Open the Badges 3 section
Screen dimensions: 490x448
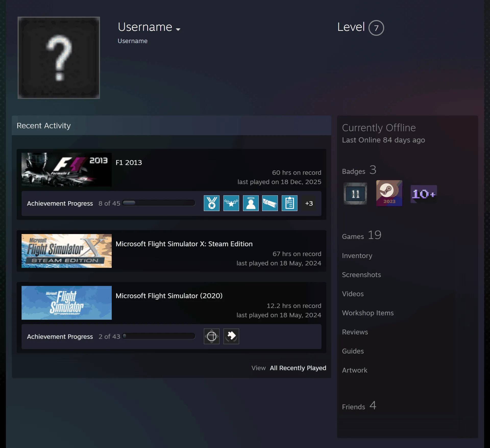pyautogui.click(x=359, y=170)
